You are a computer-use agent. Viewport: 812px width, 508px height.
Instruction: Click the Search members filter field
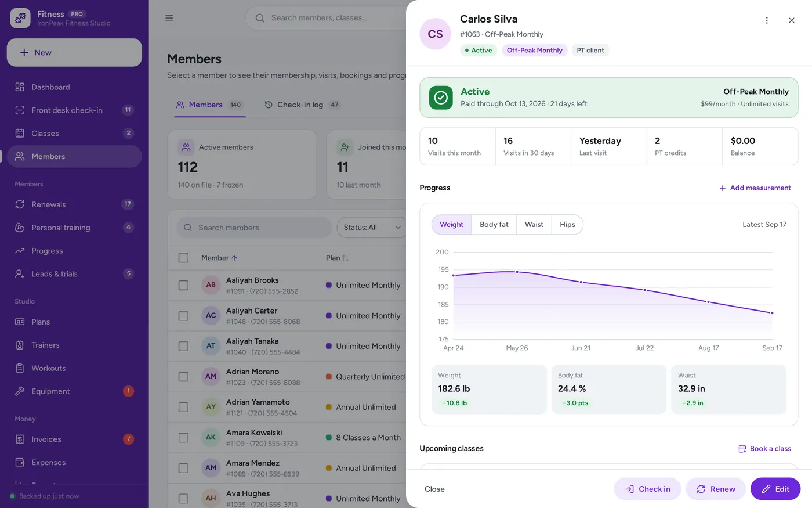click(255, 228)
